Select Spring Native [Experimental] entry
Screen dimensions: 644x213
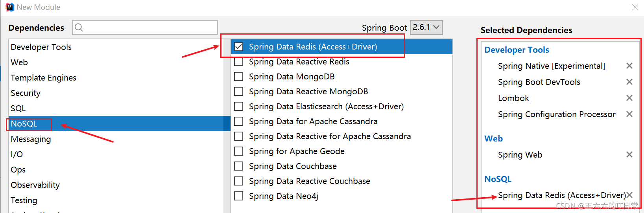point(551,66)
